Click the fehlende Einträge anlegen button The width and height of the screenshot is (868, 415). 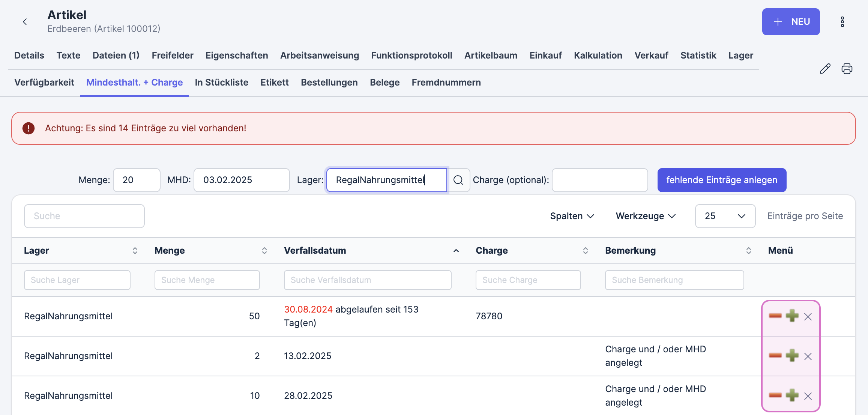click(x=722, y=180)
